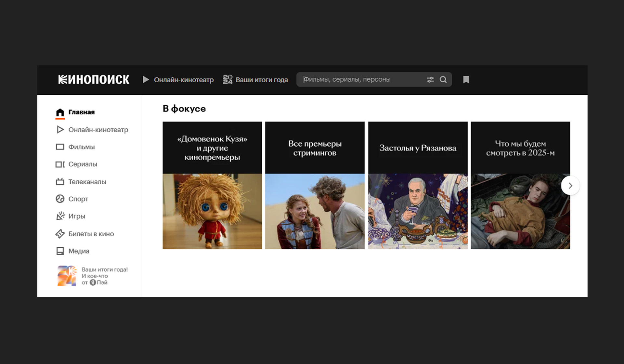Click the ticket icon for Билеты в кино

(60, 234)
